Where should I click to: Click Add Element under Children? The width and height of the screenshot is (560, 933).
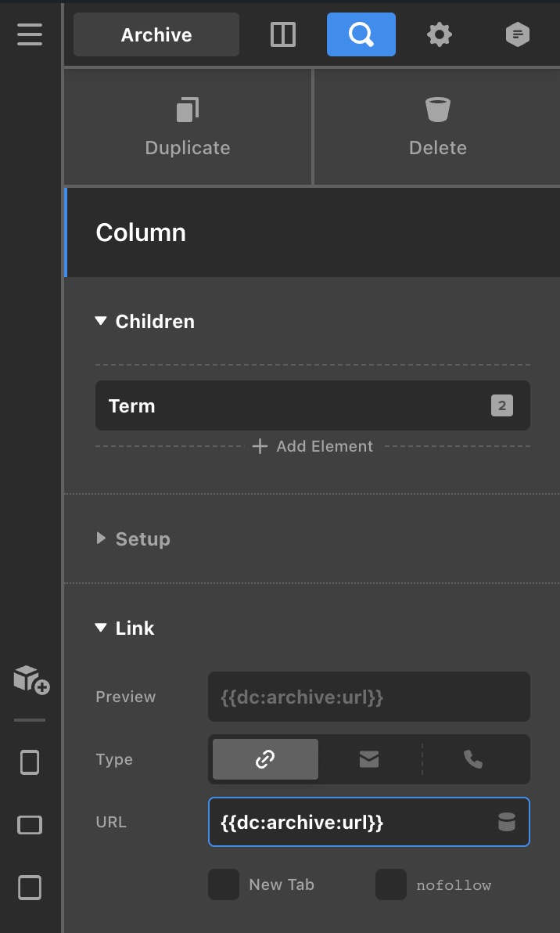313,446
